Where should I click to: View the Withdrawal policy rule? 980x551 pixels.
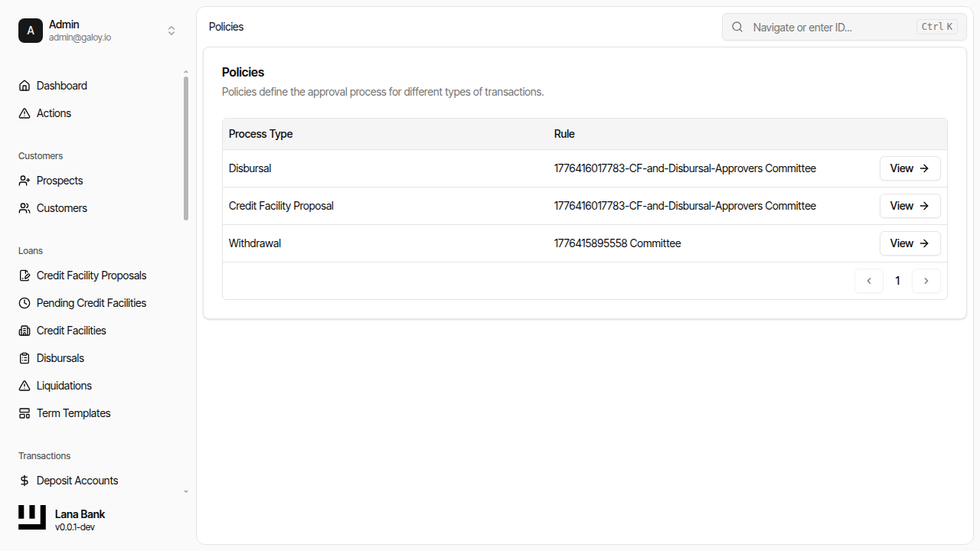click(910, 243)
